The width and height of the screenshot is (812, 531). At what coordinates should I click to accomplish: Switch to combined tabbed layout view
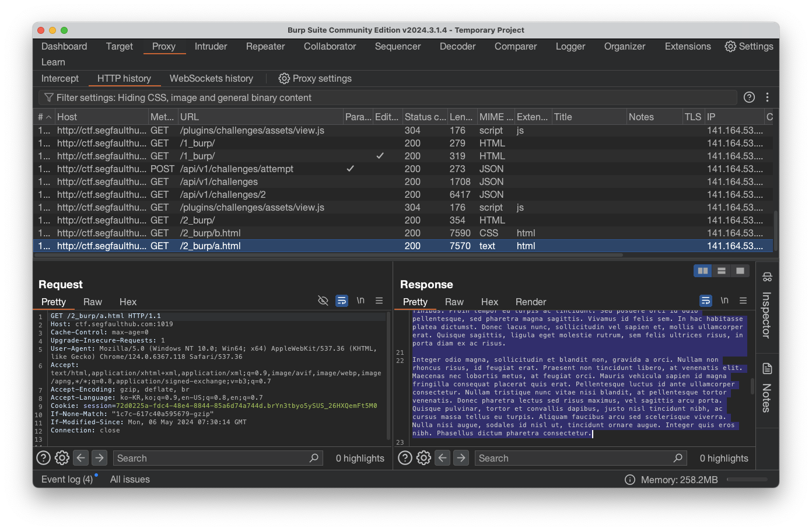coord(740,271)
